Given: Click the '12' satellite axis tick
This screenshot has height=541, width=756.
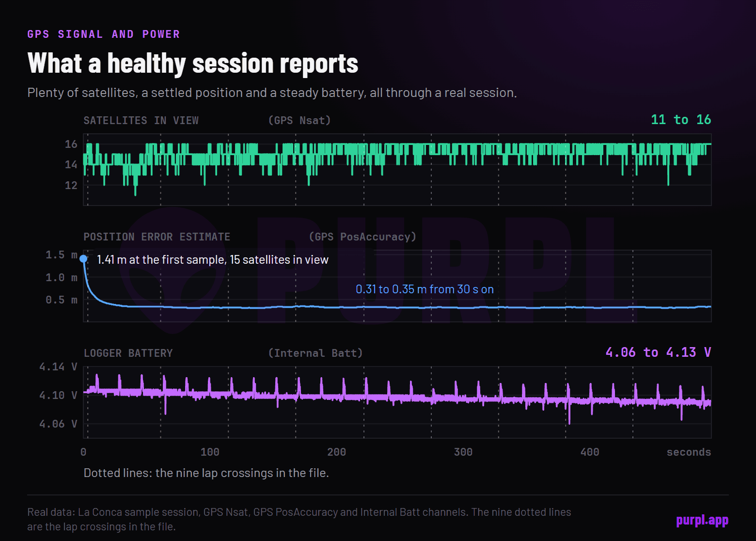Looking at the screenshot, I should (71, 185).
